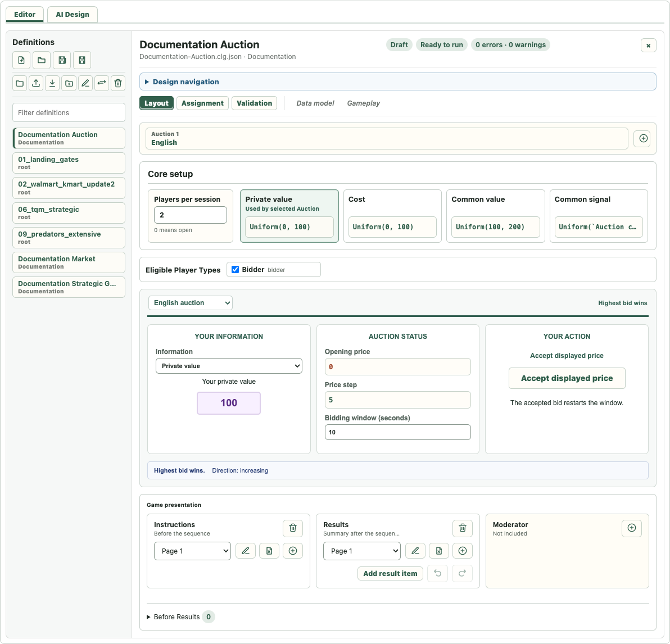Select the Auction 1 English row
The image size is (670, 644).
coord(387,138)
